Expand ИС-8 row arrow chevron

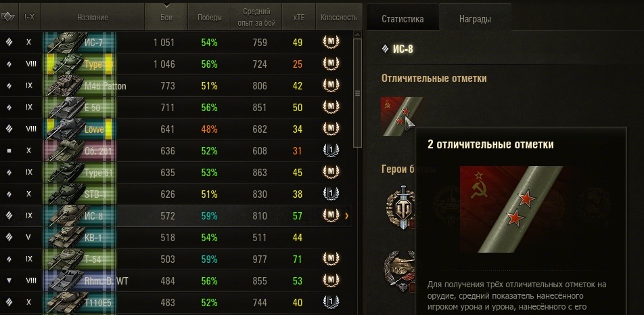pyautogui.click(x=347, y=216)
